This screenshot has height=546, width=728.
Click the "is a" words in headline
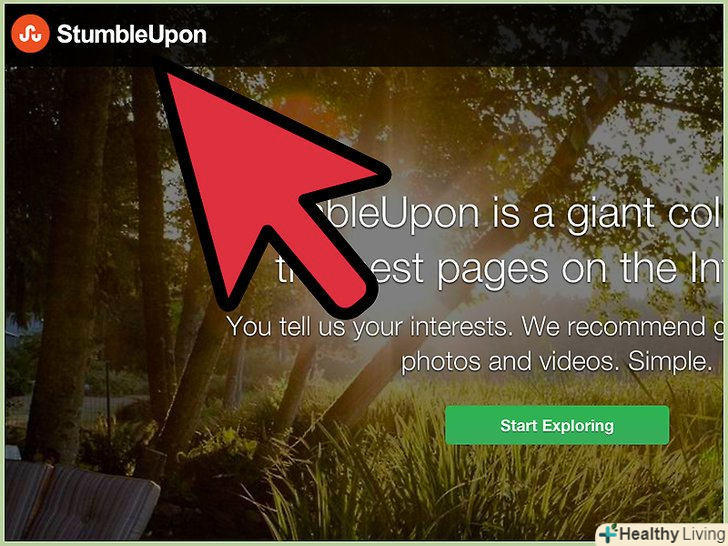click(522, 214)
